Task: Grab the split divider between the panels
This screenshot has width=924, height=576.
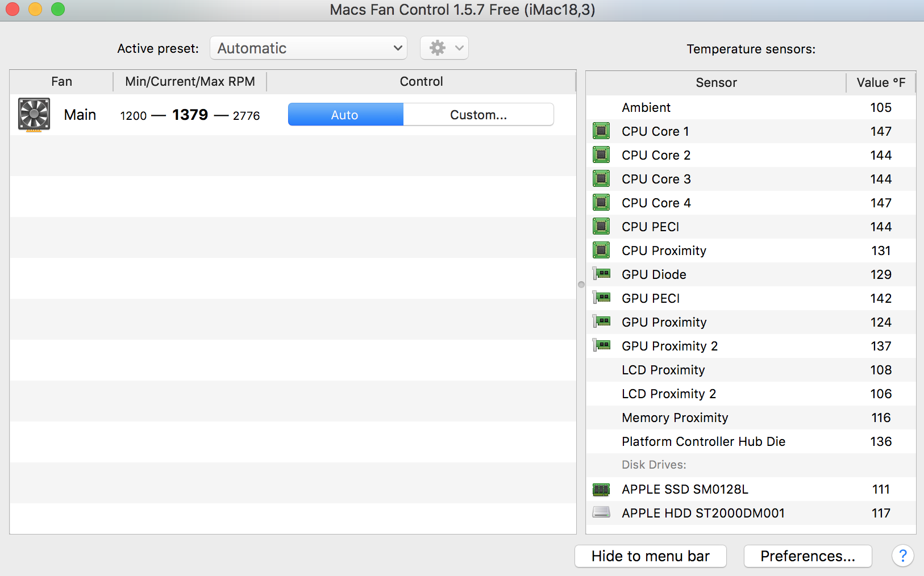Action: pos(581,285)
